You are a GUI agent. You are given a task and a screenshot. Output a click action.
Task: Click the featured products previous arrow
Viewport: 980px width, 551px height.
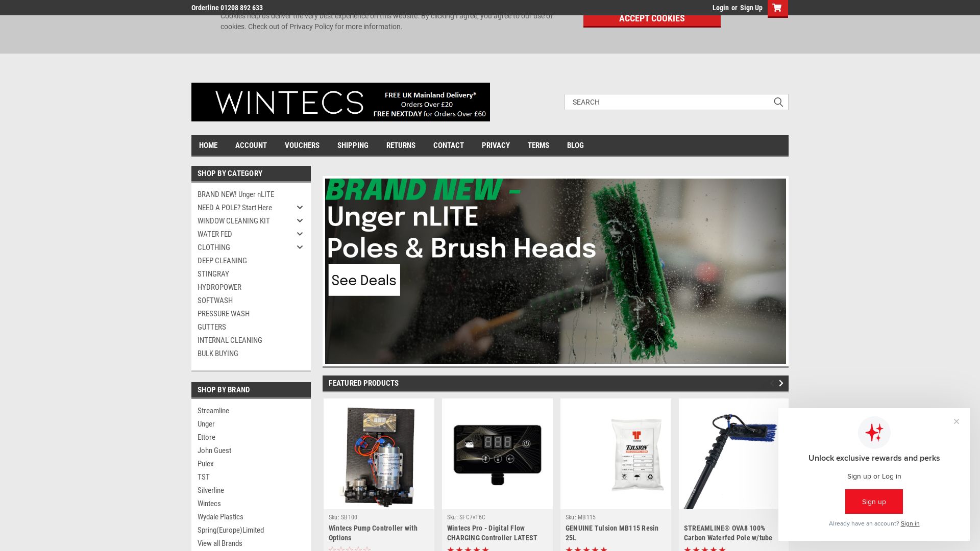click(771, 383)
